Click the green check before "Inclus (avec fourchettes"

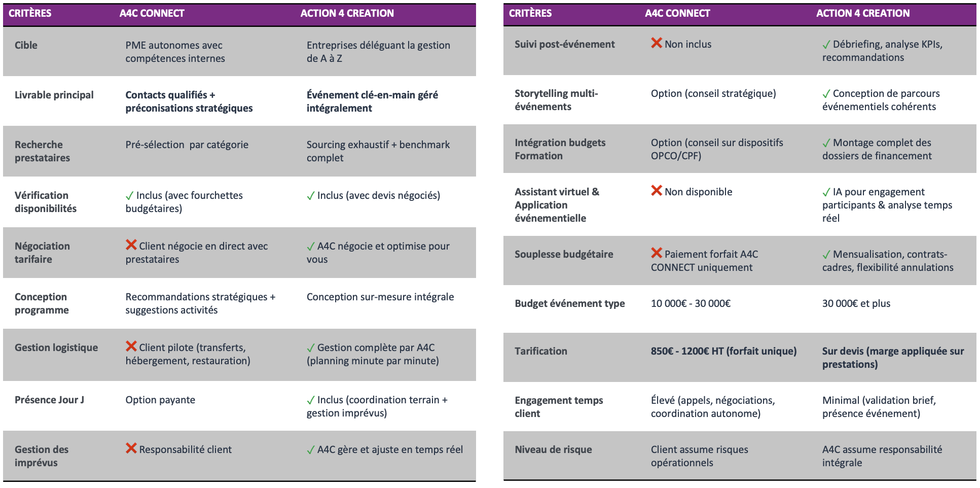pyautogui.click(x=130, y=196)
